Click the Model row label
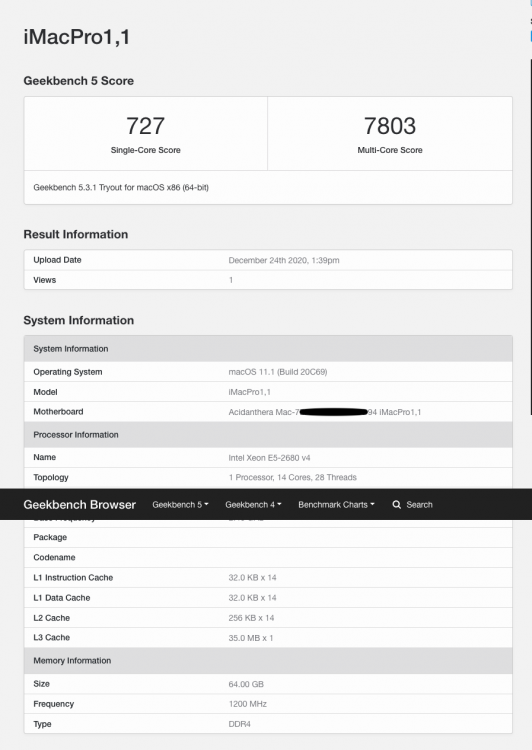Viewport: 532px width, 750px height. coord(45,392)
